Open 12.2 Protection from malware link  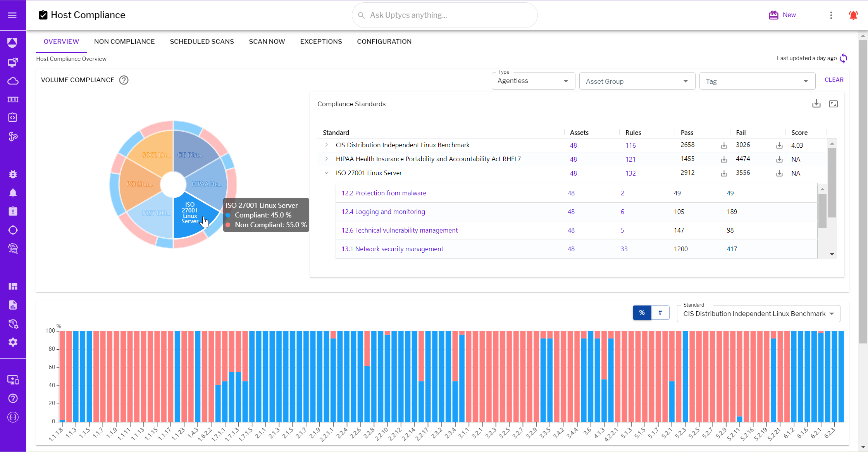pyautogui.click(x=384, y=193)
